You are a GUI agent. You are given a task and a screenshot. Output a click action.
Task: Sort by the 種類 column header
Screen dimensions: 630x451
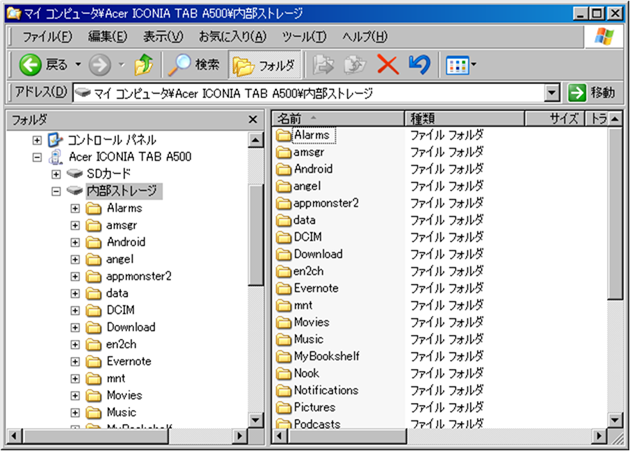(x=464, y=119)
